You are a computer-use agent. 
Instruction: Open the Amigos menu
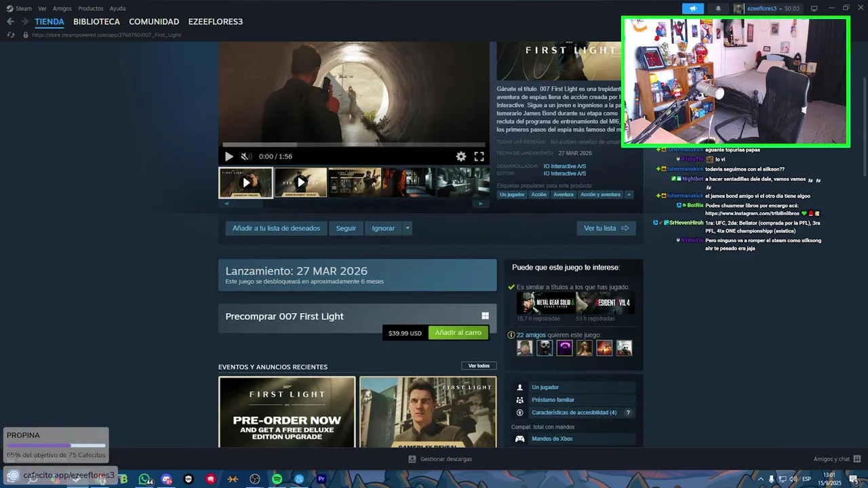(62, 9)
